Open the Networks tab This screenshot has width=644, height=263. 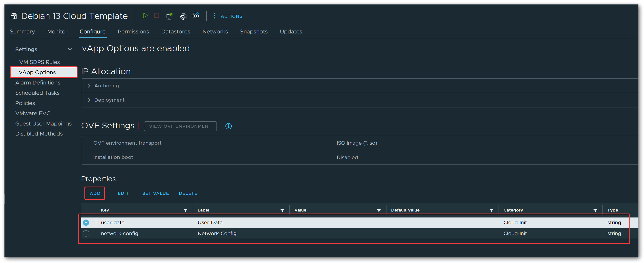click(x=215, y=31)
